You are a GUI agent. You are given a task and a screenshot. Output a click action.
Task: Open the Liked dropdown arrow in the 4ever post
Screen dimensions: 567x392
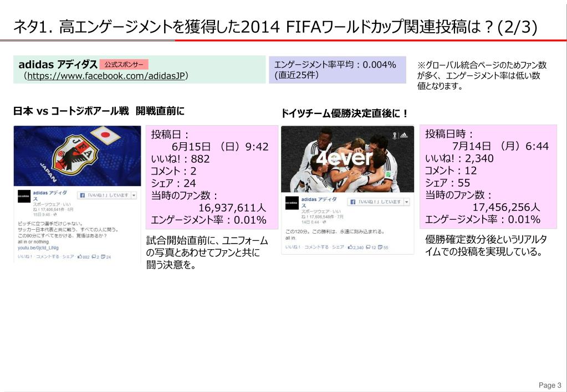[407, 202]
